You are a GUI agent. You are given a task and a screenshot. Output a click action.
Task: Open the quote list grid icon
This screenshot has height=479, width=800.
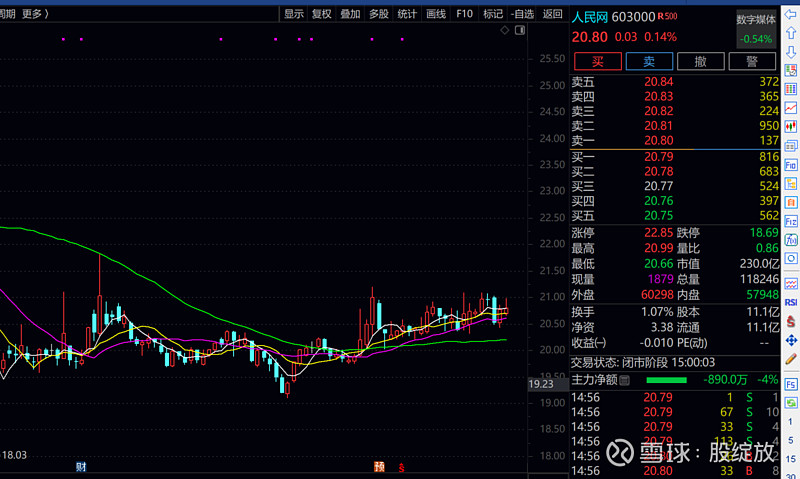[790, 89]
